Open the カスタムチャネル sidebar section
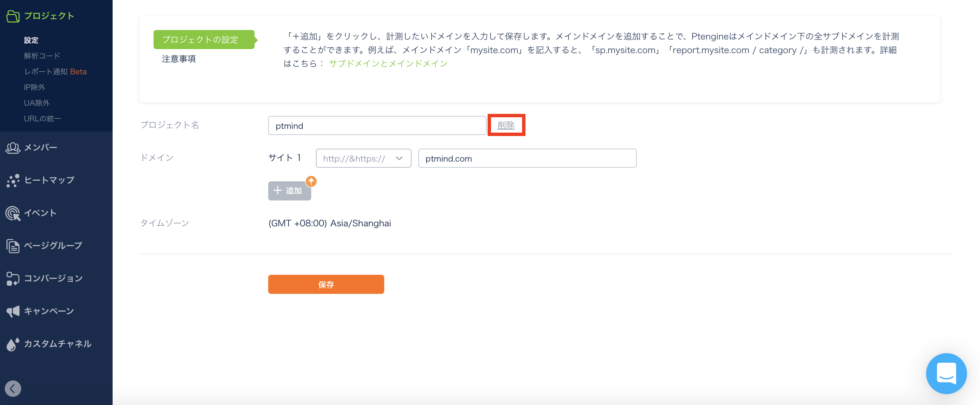980x405 pixels. (58, 344)
